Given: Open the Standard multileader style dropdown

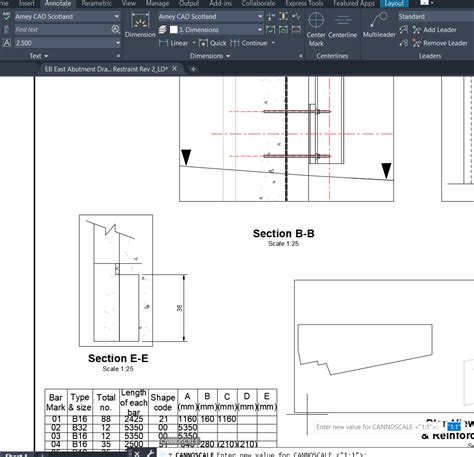Looking at the screenshot, I should (x=436, y=16).
